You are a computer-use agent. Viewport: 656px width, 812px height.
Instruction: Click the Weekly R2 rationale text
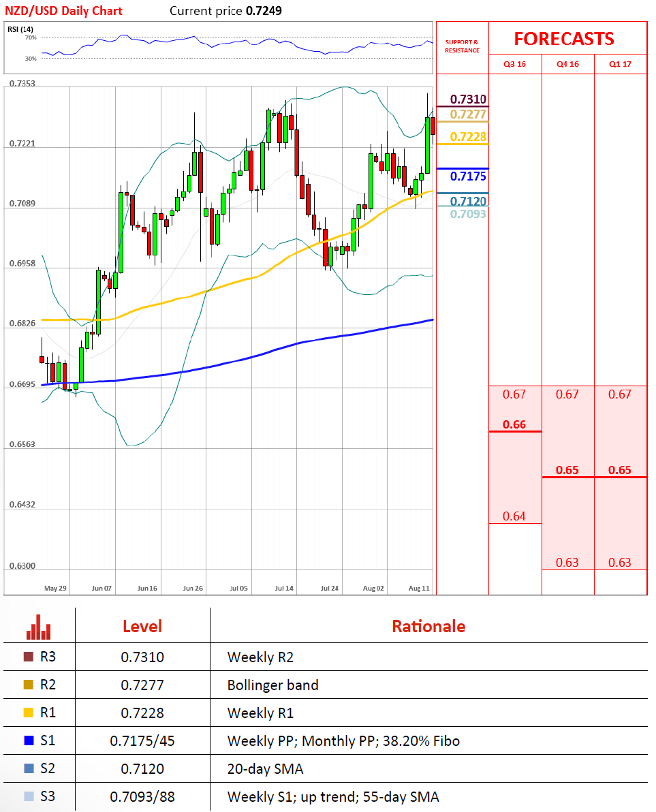[x=260, y=657]
